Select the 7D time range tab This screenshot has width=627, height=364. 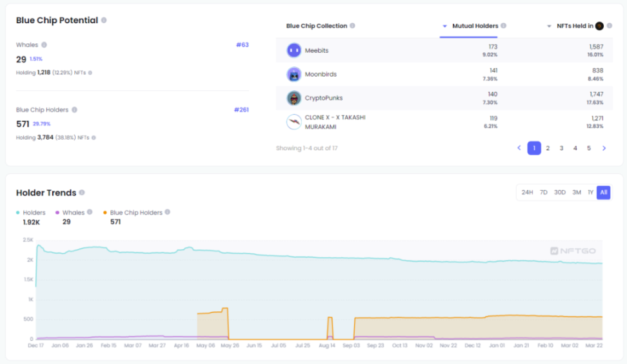543,193
